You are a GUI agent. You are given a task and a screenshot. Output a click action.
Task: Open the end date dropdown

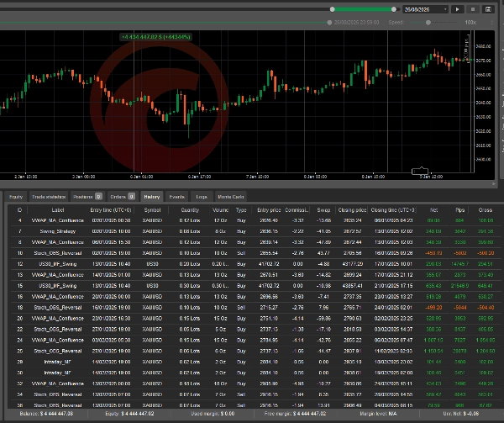pos(425,9)
